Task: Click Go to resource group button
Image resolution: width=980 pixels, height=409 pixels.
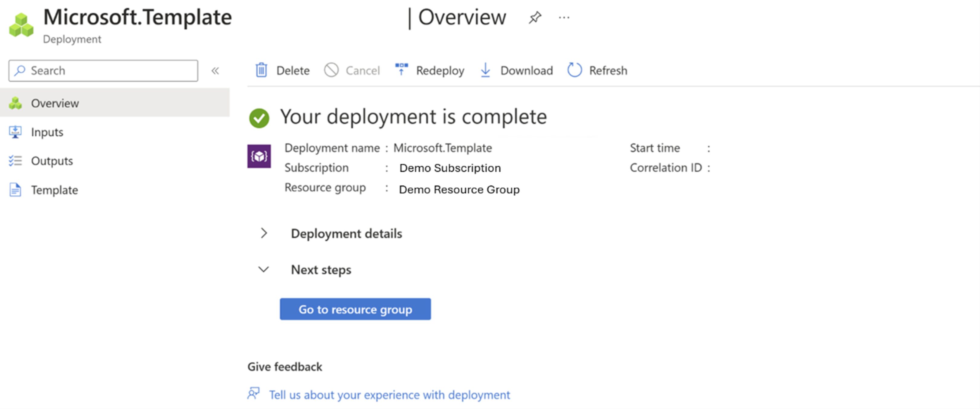Action: click(355, 308)
